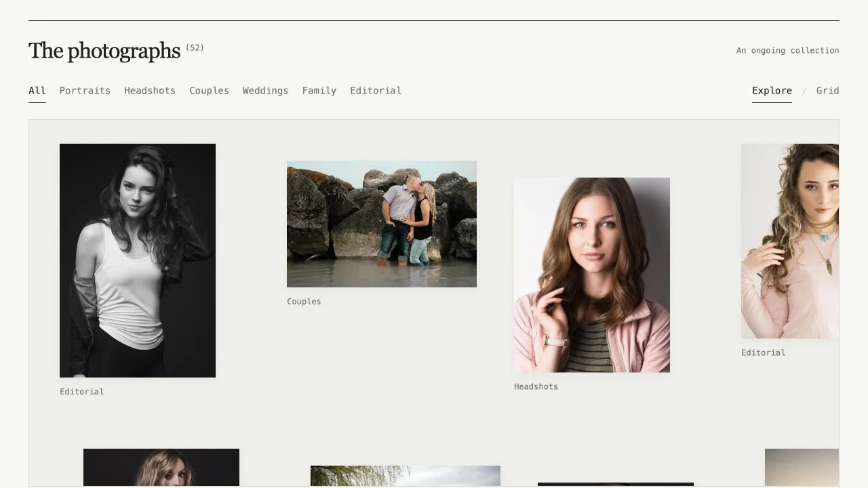The width and height of the screenshot is (868, 488).
Task: Select the All filter tab
Action: pyautogui.click(x=37, y=91)
